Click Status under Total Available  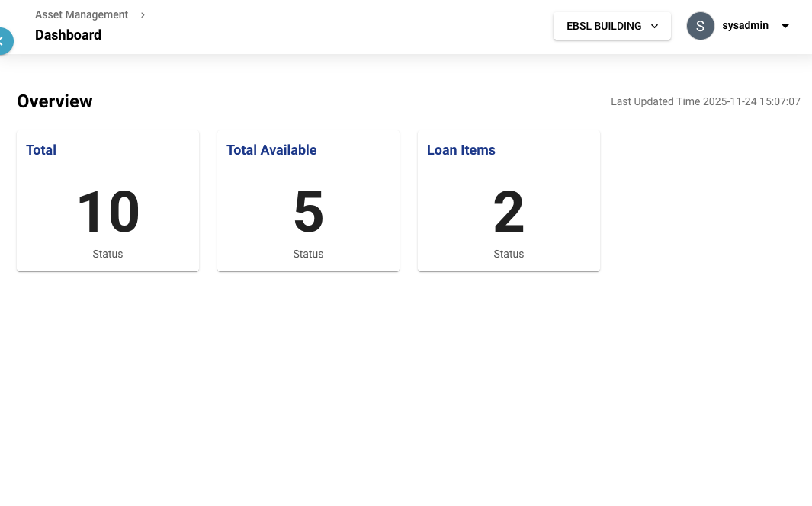308,254
